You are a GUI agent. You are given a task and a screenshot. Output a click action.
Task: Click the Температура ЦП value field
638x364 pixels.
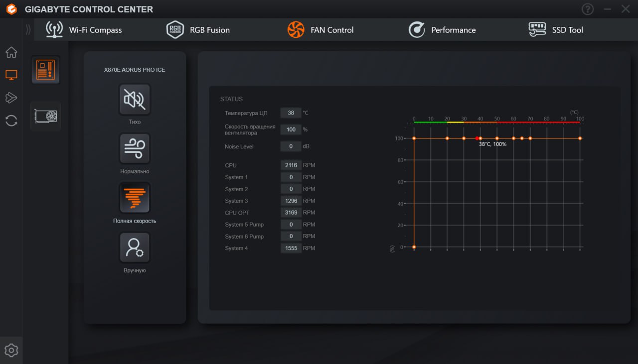[291, 113]
